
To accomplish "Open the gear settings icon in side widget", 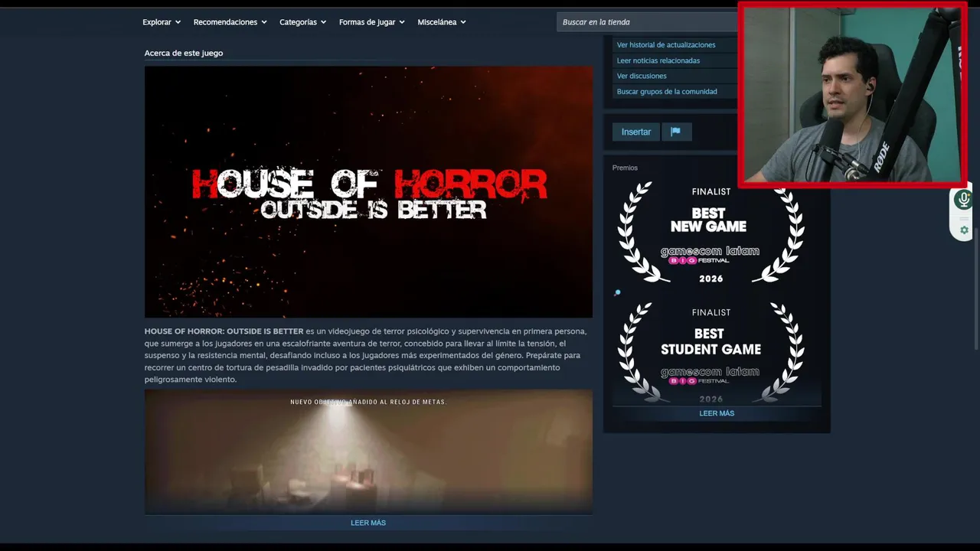I will 964,230.
